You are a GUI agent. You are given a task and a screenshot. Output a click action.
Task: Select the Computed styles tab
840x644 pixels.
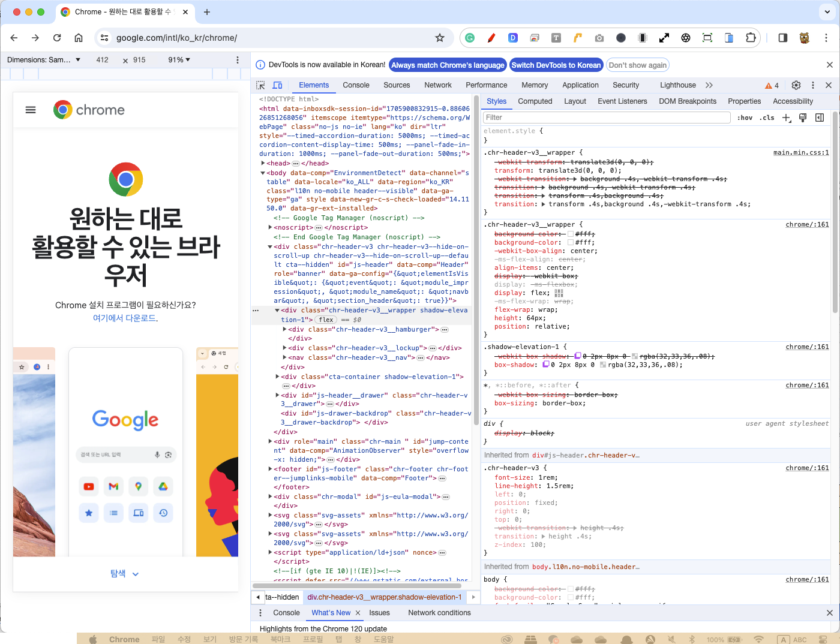(x=535, y=101)
